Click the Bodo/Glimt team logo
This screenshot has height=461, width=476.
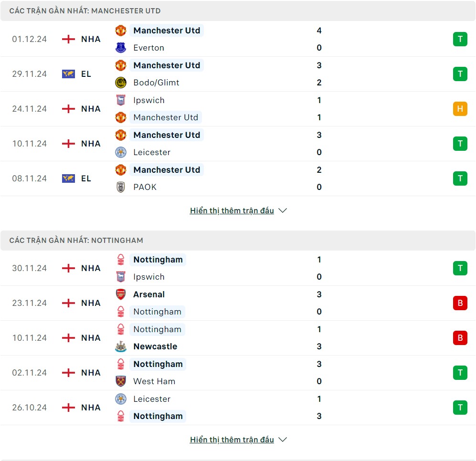(121, 83)
